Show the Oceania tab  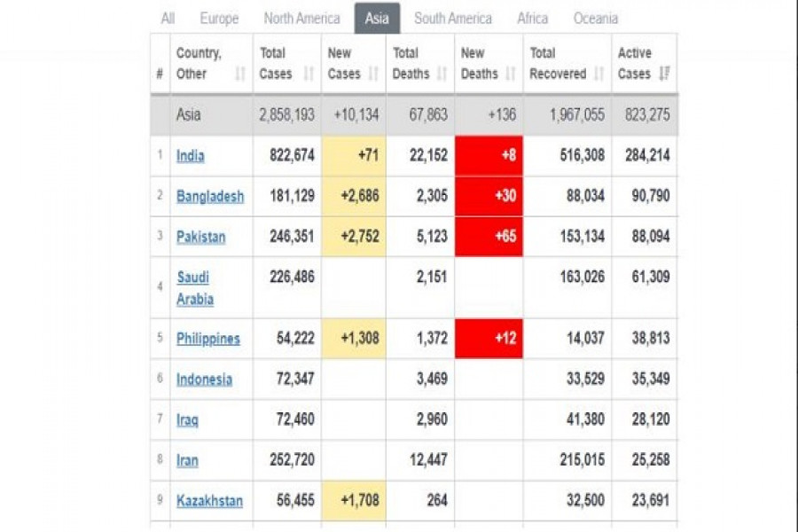click(596, 19)
